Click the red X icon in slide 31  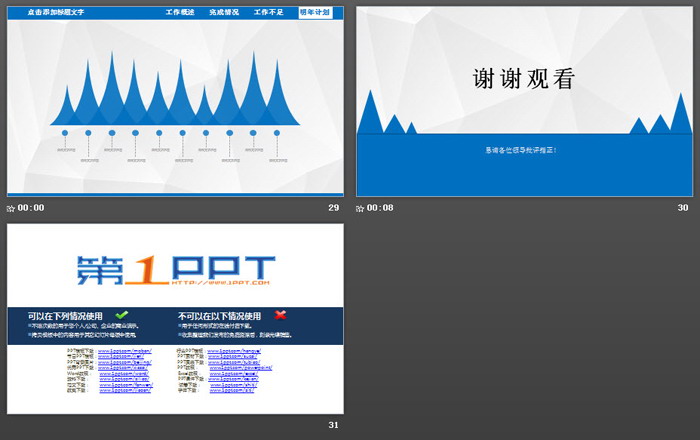pyautogui.click(x=280, y=315)
